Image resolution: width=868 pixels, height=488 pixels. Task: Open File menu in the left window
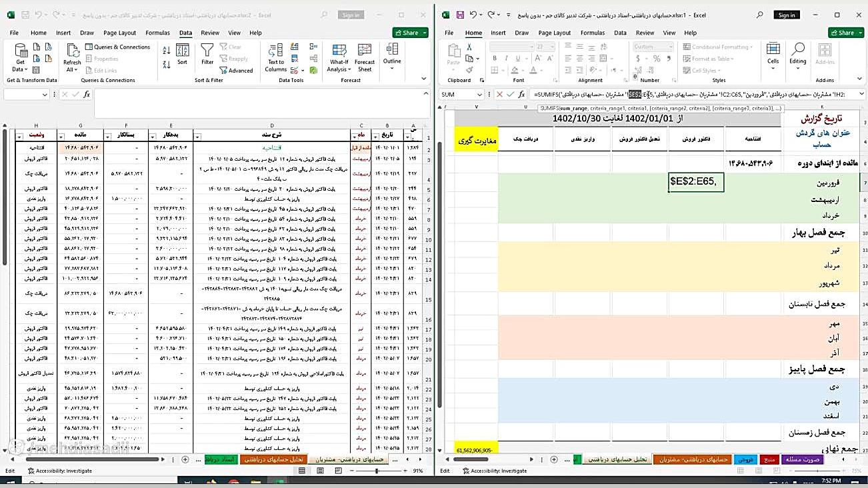pos(14,33)
